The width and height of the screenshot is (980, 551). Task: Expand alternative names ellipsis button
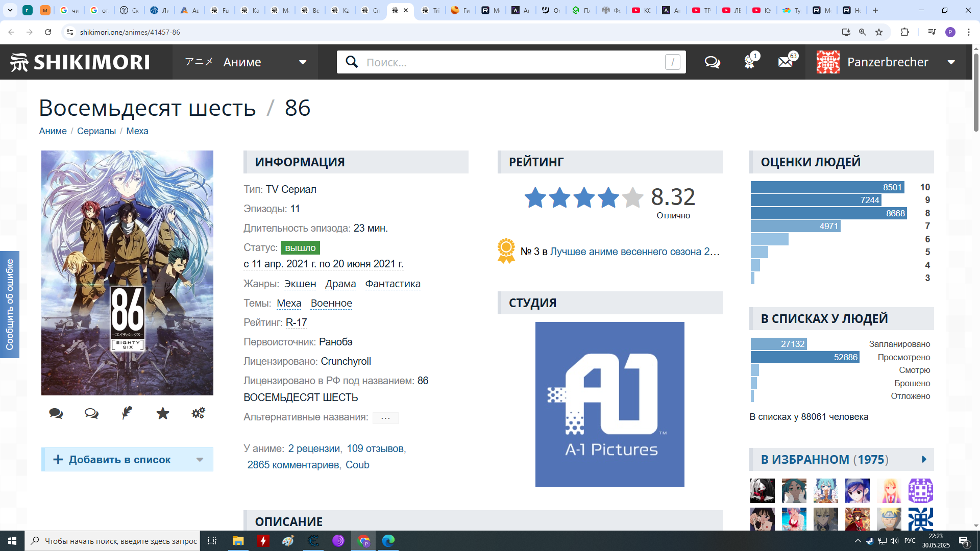click(x=385, y=418)
